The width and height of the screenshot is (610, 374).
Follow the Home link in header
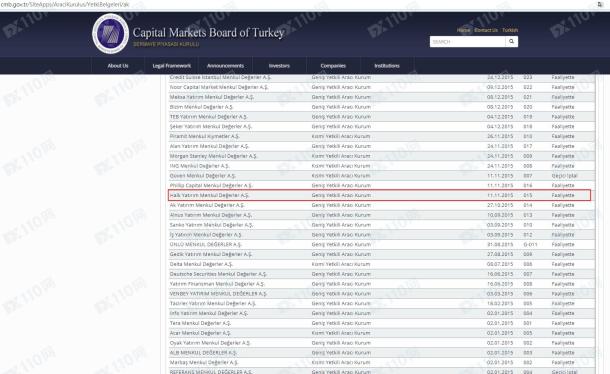463,30
